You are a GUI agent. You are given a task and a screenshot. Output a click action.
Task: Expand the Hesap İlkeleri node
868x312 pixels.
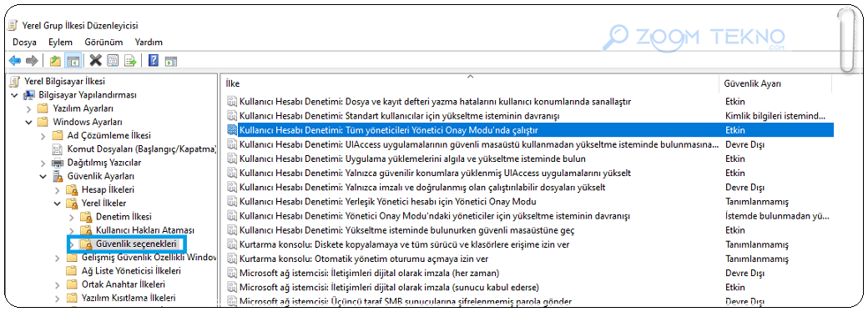[58, 189]
